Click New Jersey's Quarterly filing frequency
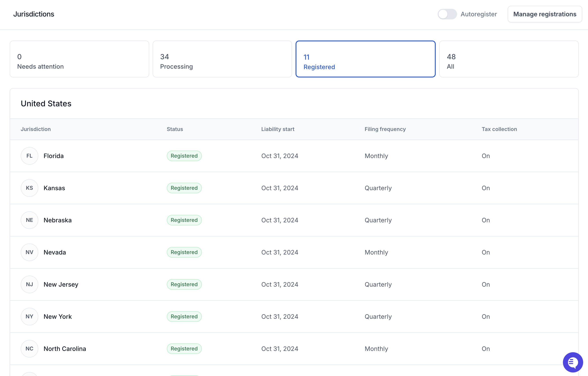 tap(378, 284)
